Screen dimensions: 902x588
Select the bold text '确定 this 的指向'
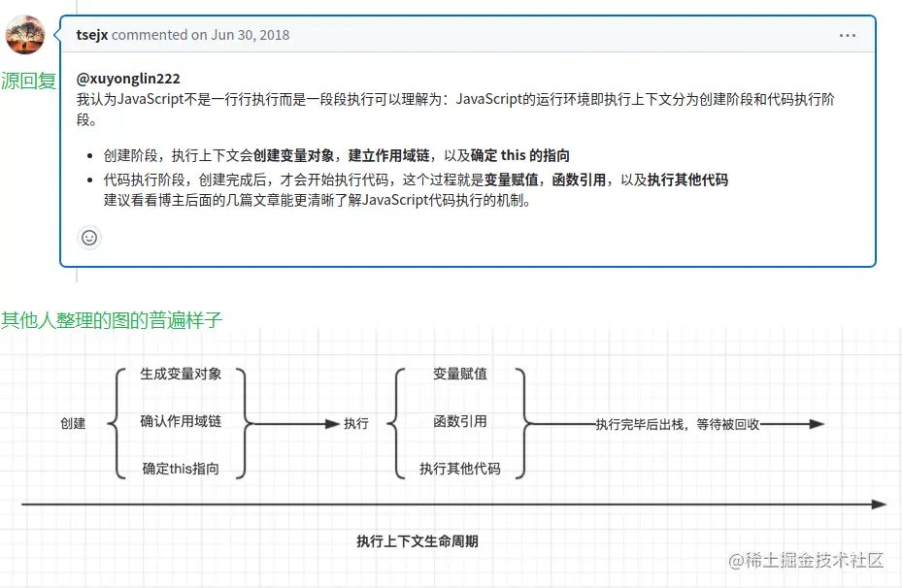520,155
